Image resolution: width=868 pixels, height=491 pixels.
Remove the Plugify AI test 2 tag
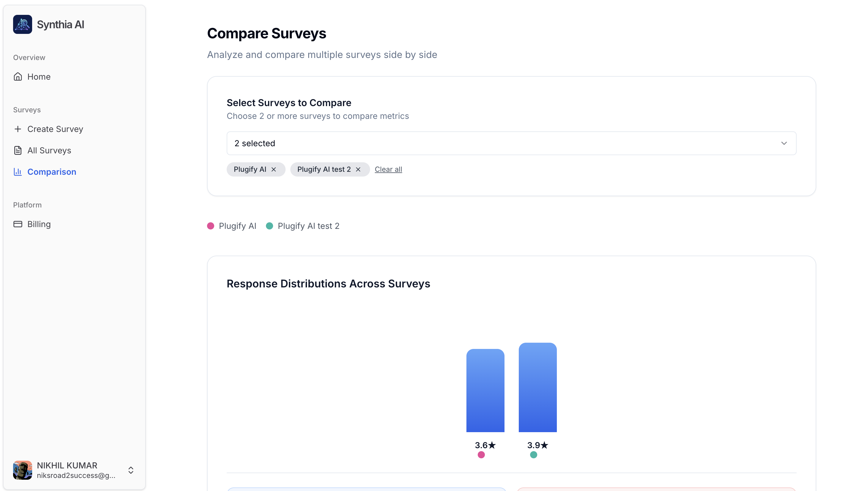[358, 169]
